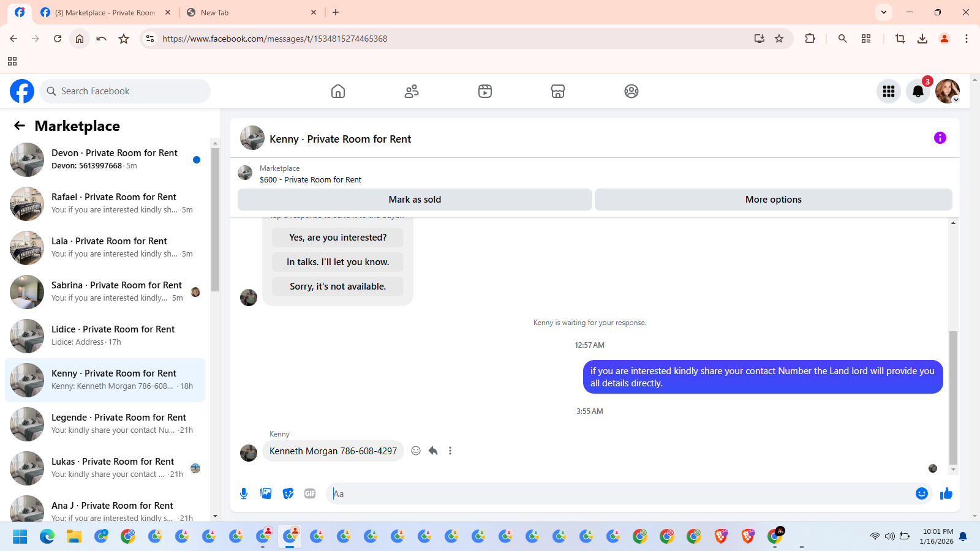Open the browser extensions puzzle icon

810,39
